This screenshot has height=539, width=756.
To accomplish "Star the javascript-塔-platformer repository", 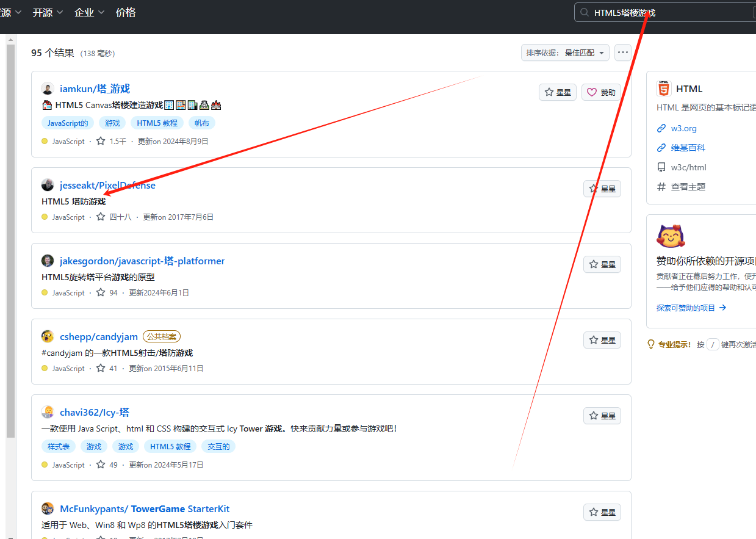I will pos(602,264).
